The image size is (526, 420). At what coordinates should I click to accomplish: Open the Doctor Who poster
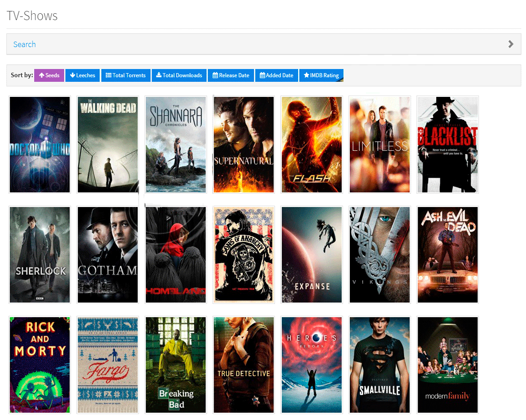40,145
